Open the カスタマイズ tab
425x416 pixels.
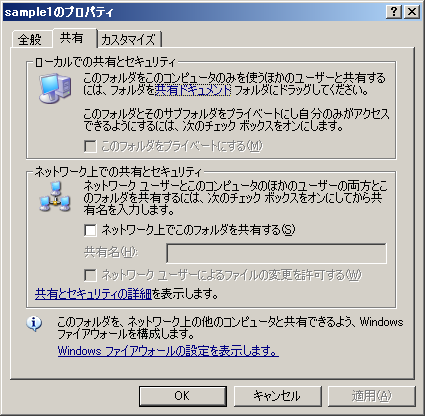(129, 40)
